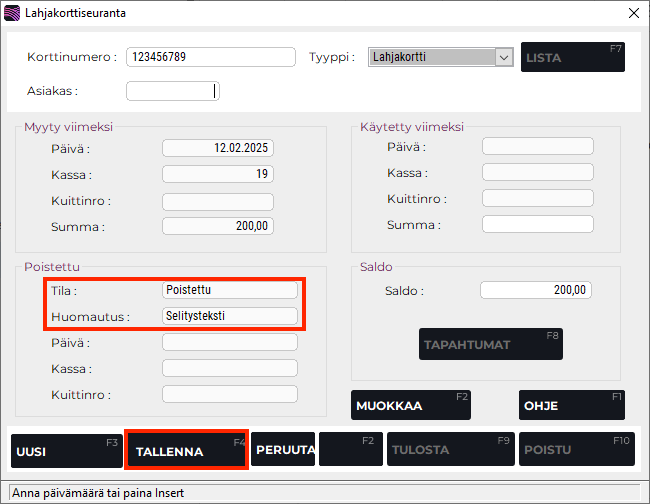The width and height of the screenshot is (650, 504).
Task: Click the POISTU F10 exit button
Action: pos(572,450)
